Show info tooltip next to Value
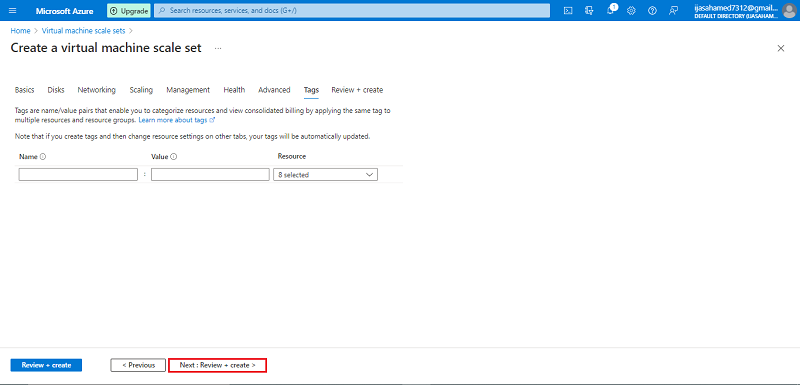This screenshot has height=385, width=800. (x=173, y=157)
